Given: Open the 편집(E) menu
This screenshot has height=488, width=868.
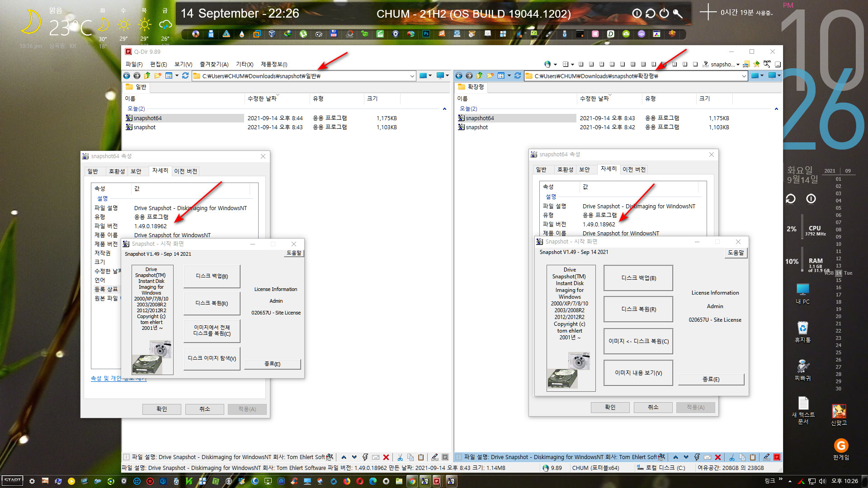Looking at the screenshot, I should click(159, 64).
